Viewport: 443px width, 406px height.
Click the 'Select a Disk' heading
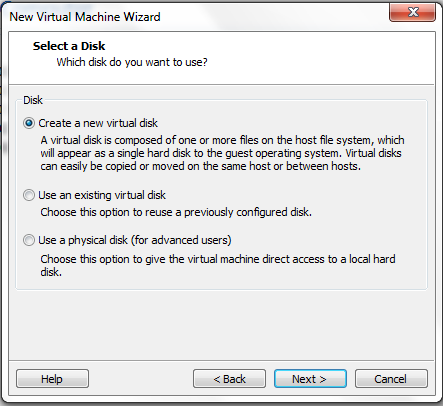coord(69,46)
